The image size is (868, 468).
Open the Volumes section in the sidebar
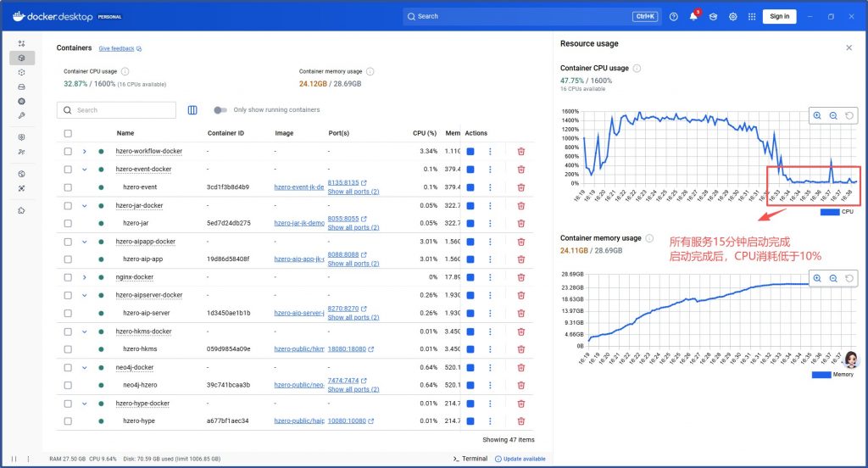[22, 86]
